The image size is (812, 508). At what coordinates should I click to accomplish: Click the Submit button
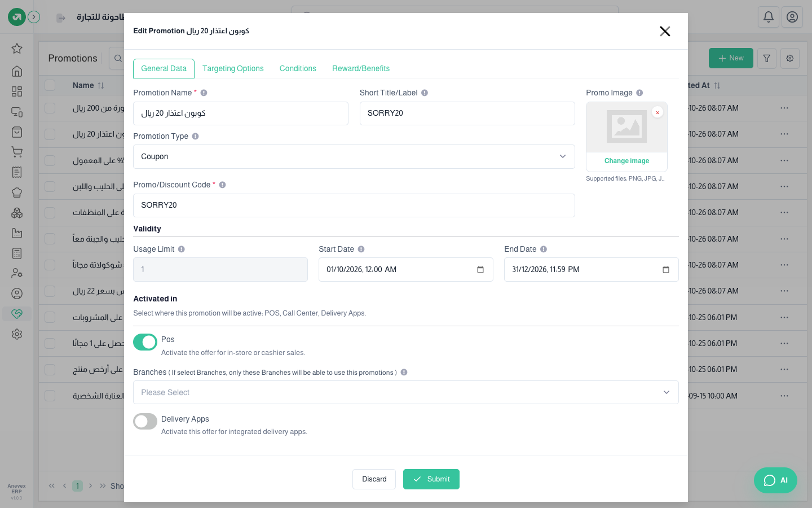[431, 479]
